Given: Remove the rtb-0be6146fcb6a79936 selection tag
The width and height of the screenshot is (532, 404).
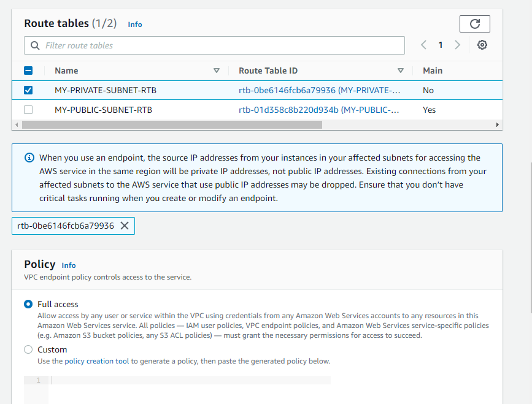Looking at the screenshot, I should pyautogui.click(x=125, y=226).
